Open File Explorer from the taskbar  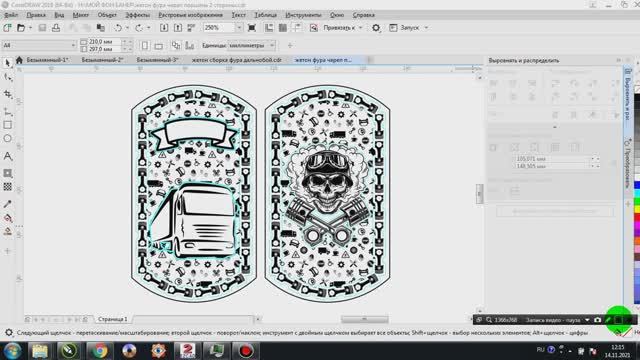click(40, 351)
